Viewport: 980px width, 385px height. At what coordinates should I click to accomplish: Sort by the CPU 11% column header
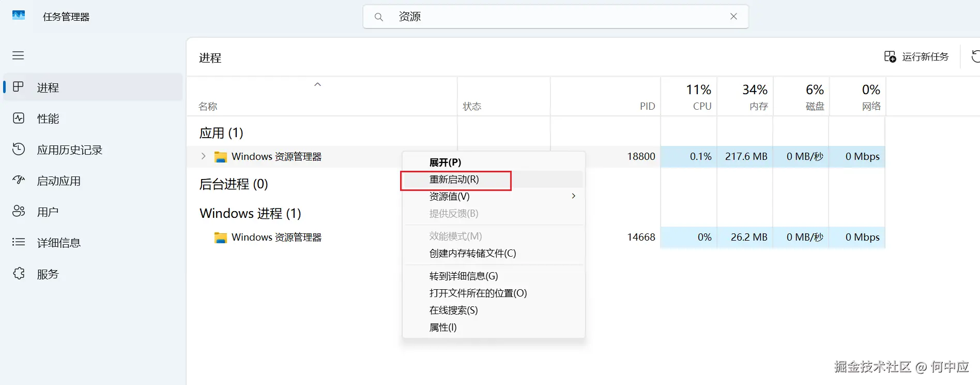click(x=688, y=97)
